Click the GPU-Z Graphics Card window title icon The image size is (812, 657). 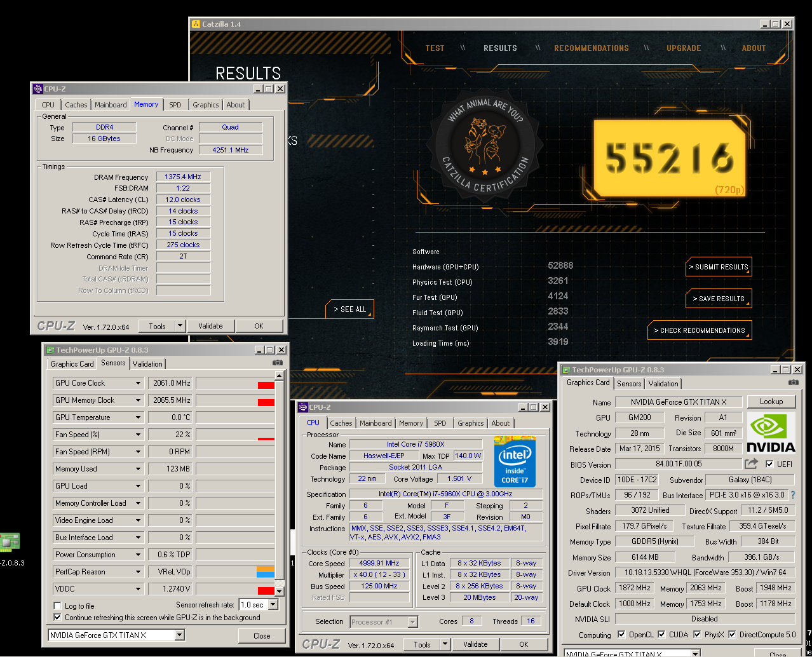[566, 369]
